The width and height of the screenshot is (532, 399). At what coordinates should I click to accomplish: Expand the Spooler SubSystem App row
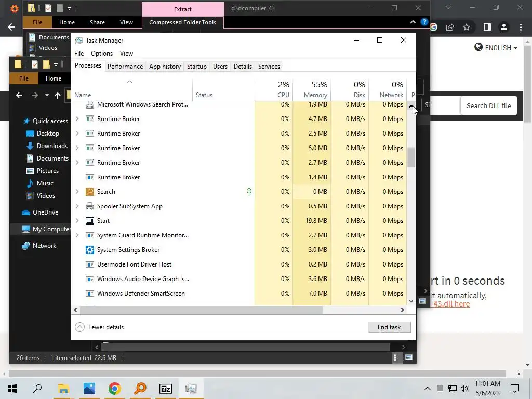(77, 206)
